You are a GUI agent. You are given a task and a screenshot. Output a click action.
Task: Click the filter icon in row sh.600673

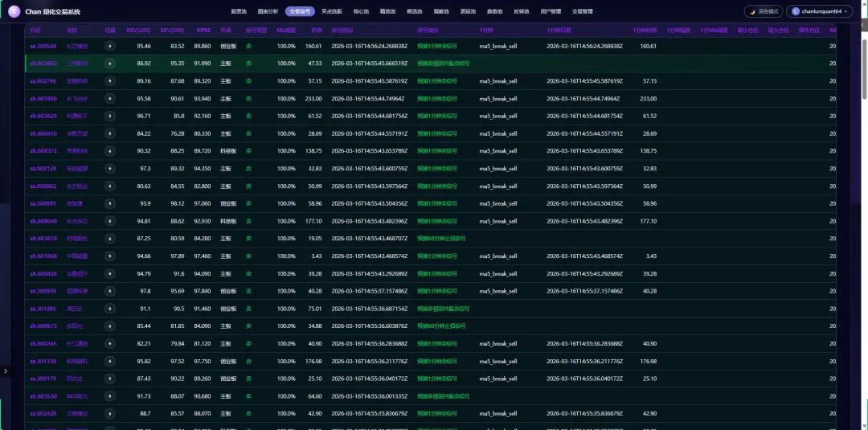point(109,326)
